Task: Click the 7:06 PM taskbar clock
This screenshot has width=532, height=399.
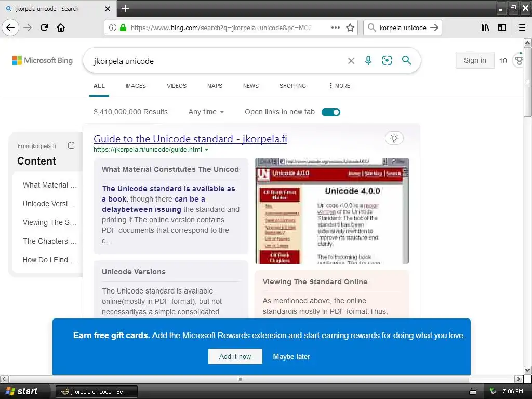Action: 512,392
